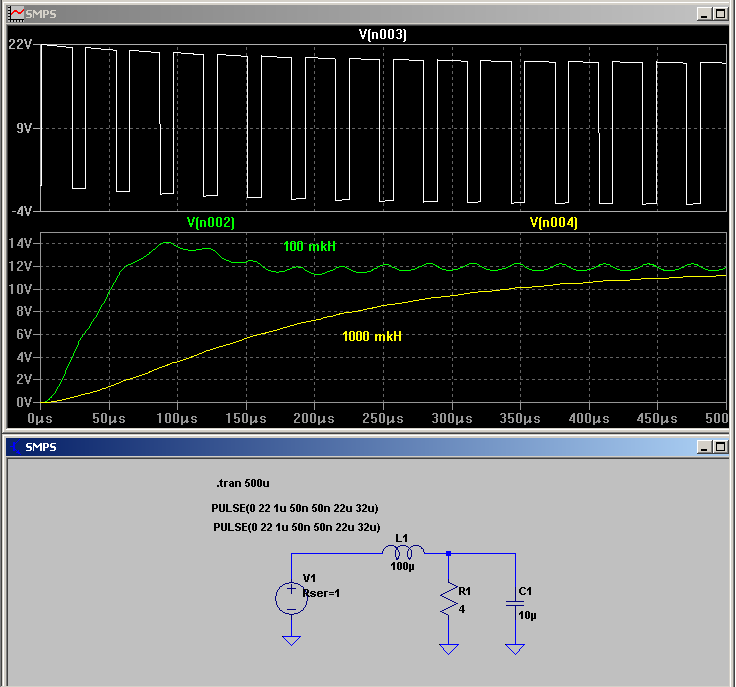Viewport: 736px width, 687px height.
Task: Click the L1 component label
Action: click(x=402, y=538)
